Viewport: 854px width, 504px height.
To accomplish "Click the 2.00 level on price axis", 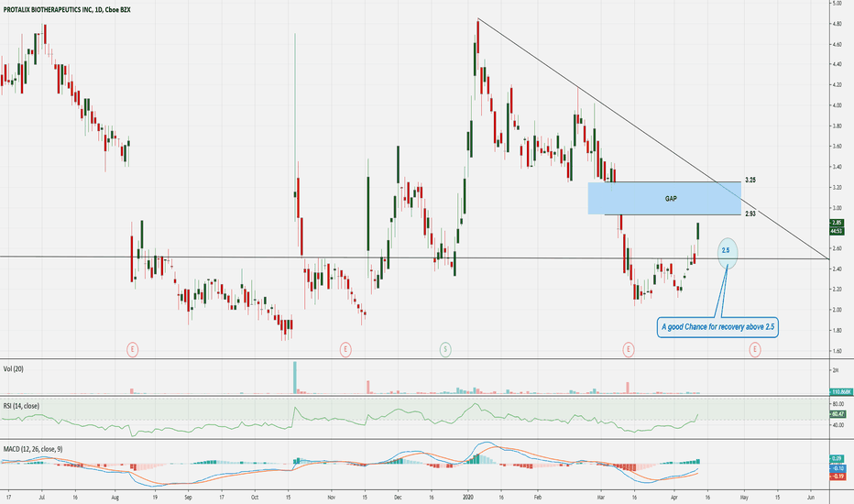I will coord(837,310).
